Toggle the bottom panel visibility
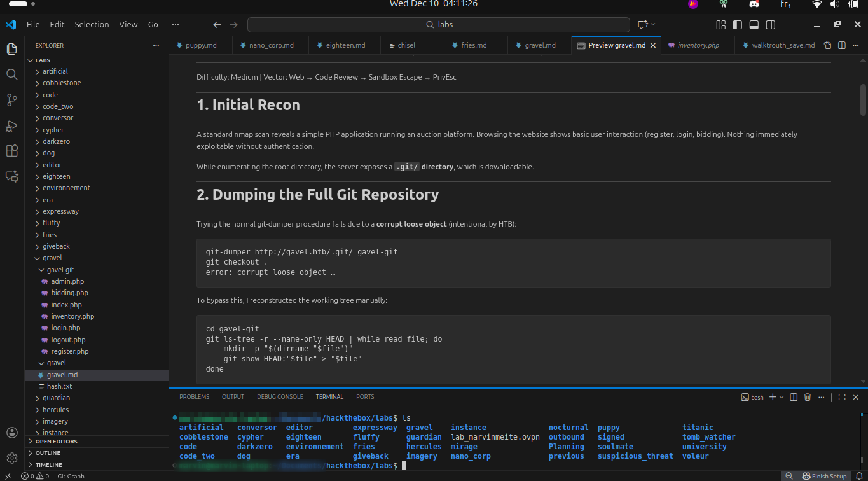 [754, 25]
